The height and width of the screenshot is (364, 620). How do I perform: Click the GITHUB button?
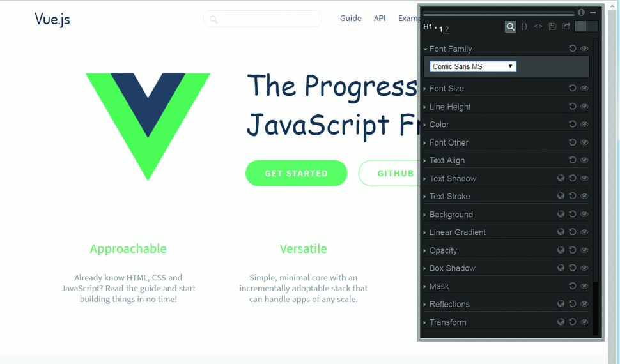pyautogui.click(x=389, y=173)
